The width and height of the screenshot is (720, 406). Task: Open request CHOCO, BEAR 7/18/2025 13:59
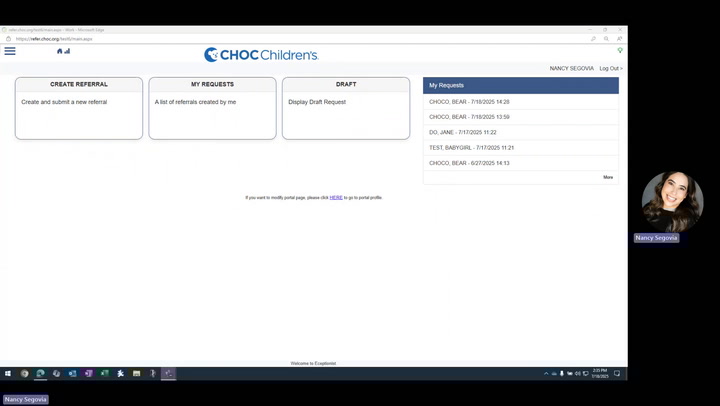pos(521,117)
